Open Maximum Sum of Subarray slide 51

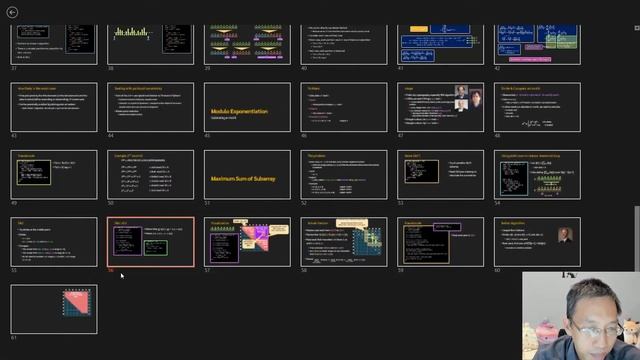tap(247, 175)
